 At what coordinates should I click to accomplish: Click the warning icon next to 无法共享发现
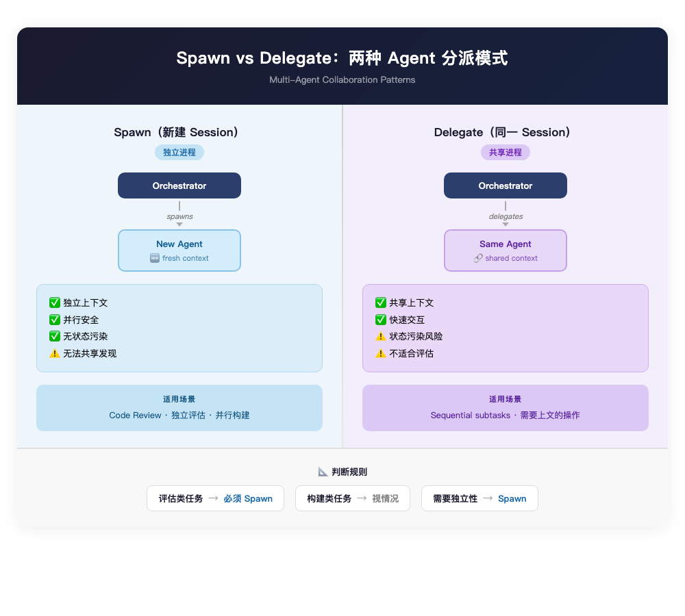coord(55,354)
